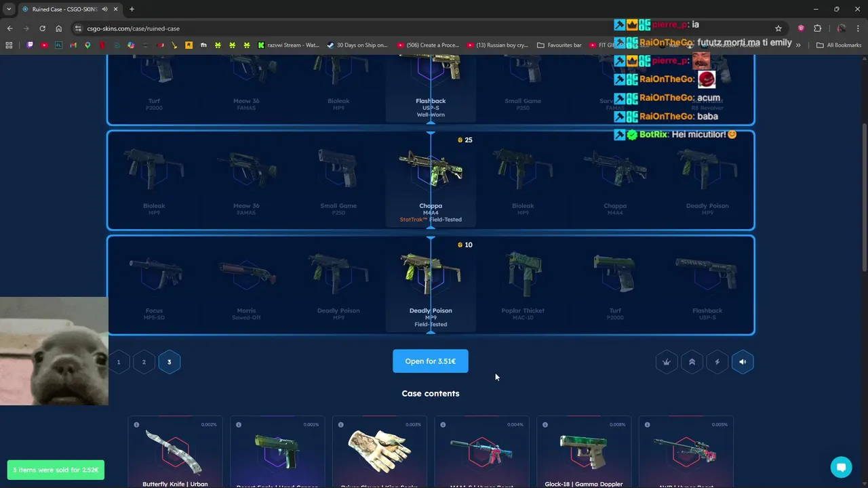
Task: Open the Favourites bar folder
Action: coord(559,45)
